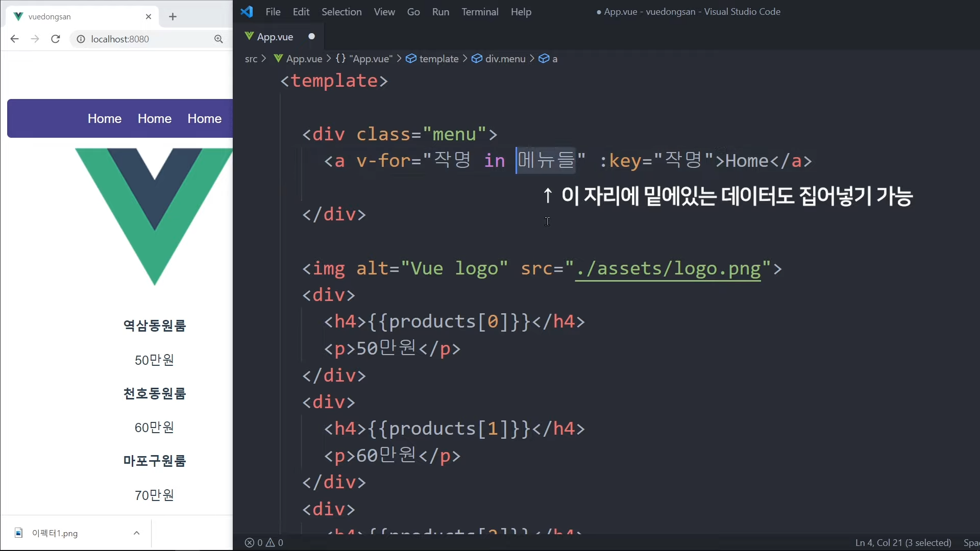Click the site info icon beside localhost

(81, 39)
